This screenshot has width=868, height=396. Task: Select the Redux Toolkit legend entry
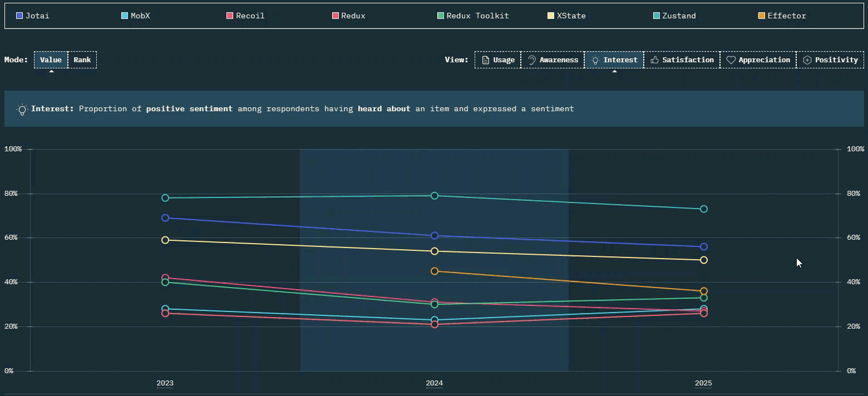[477, 16]
